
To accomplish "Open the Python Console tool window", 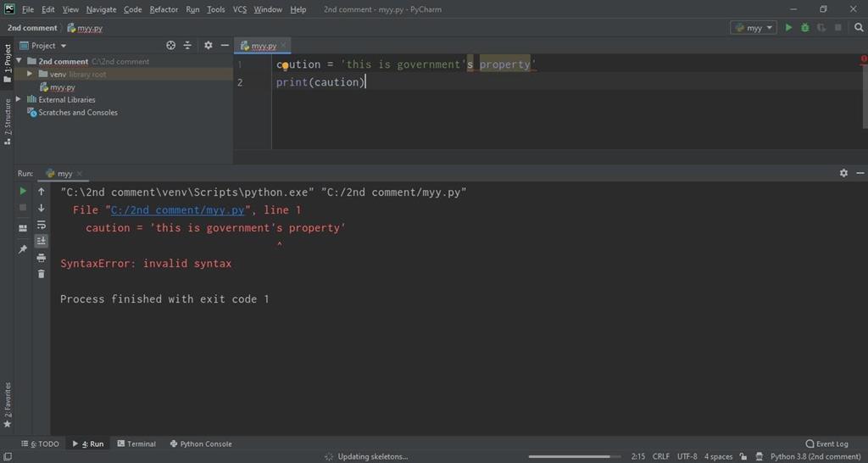I will [x=200, y=443].
